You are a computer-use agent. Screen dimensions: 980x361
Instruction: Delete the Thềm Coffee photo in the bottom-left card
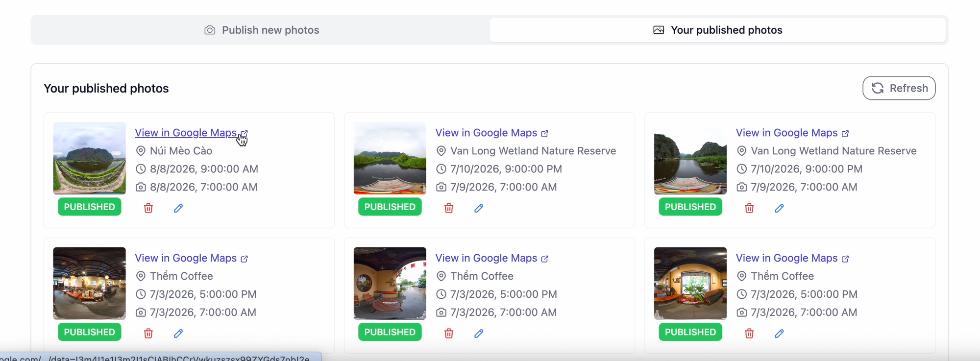coord(148,334)
